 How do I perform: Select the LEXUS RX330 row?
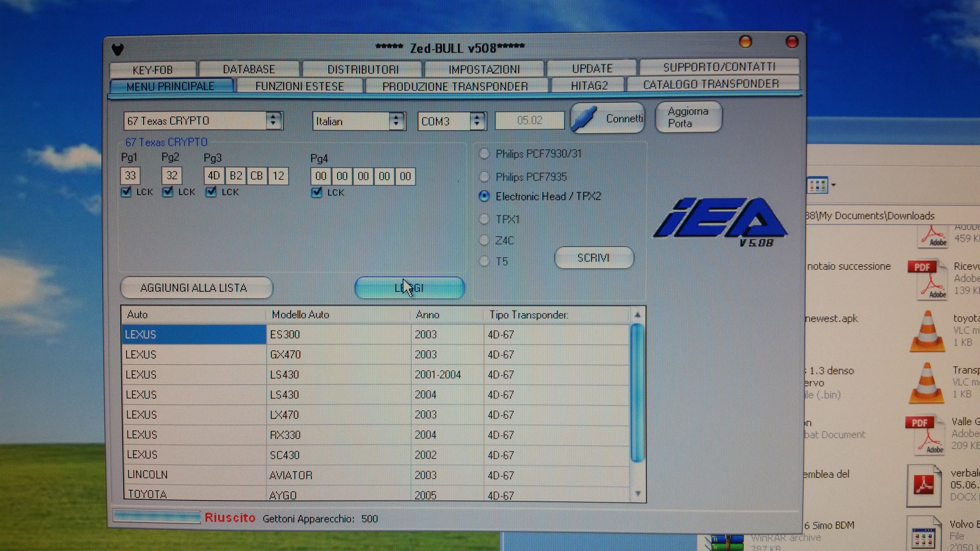point(375,435)
